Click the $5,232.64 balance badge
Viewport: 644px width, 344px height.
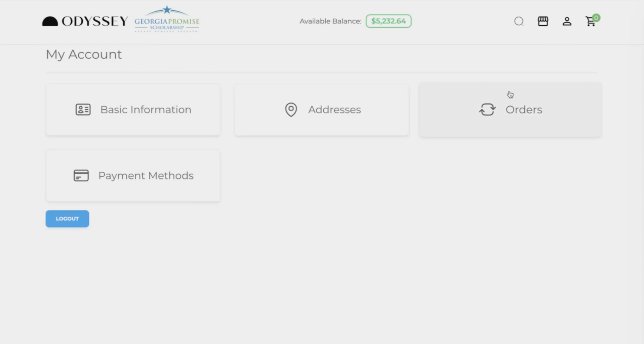tap(388, 21)
